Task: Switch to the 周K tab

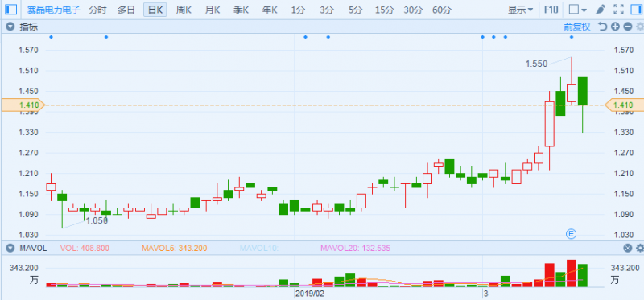Action: (184, 10)
